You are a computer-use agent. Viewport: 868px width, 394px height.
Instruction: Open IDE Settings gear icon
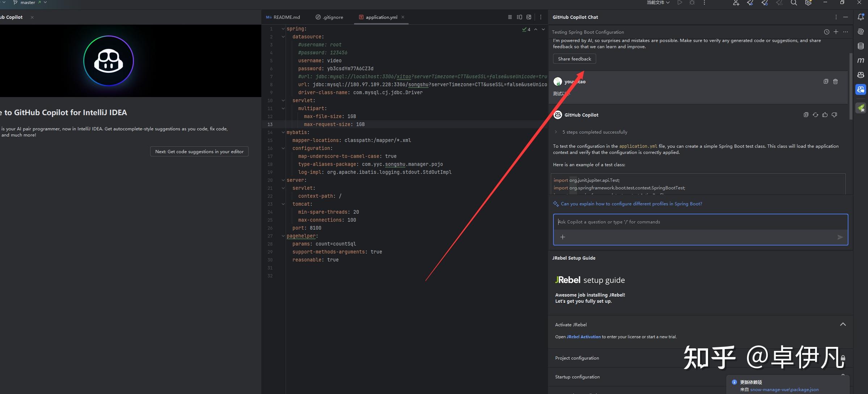point(808,3)
